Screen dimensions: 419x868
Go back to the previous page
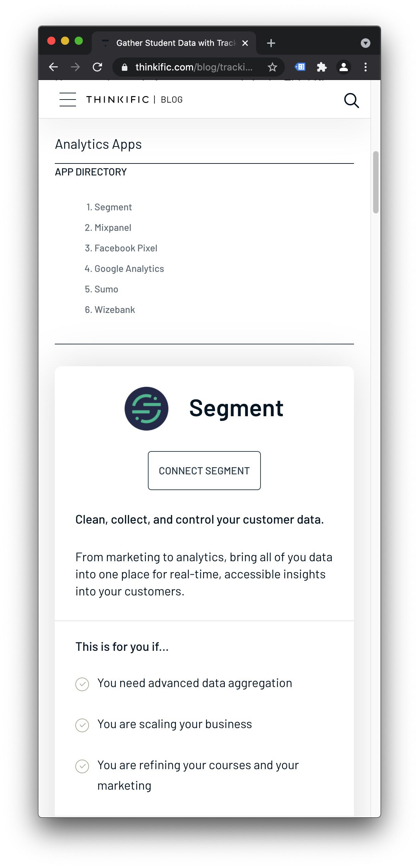[x=53, y=67]
